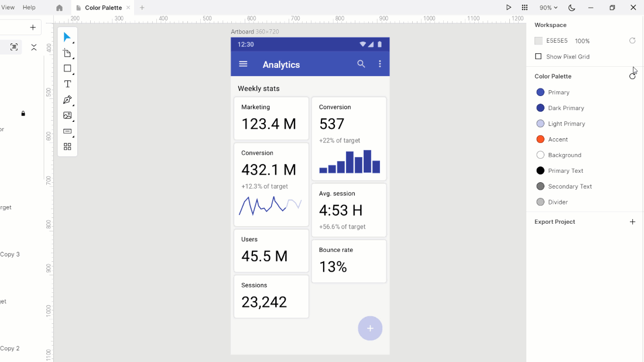
Task: Select the Light Primary color swatch
Action: [x=540, y=123]
